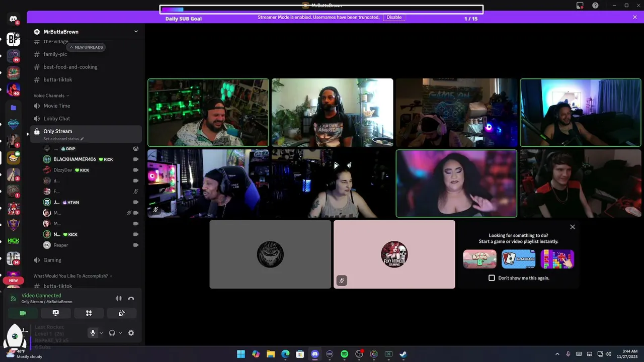Jump to NEW UNREADS

(86, 47)
